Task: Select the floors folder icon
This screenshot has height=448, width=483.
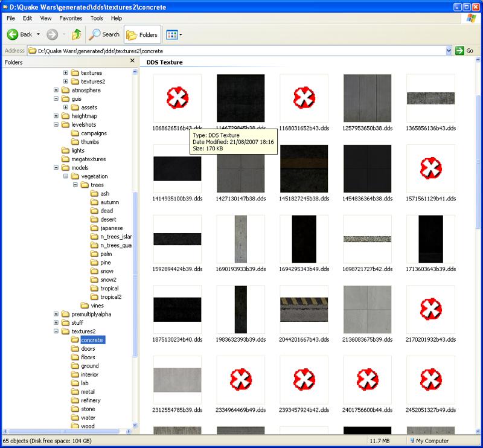Action: coord(75,357)
